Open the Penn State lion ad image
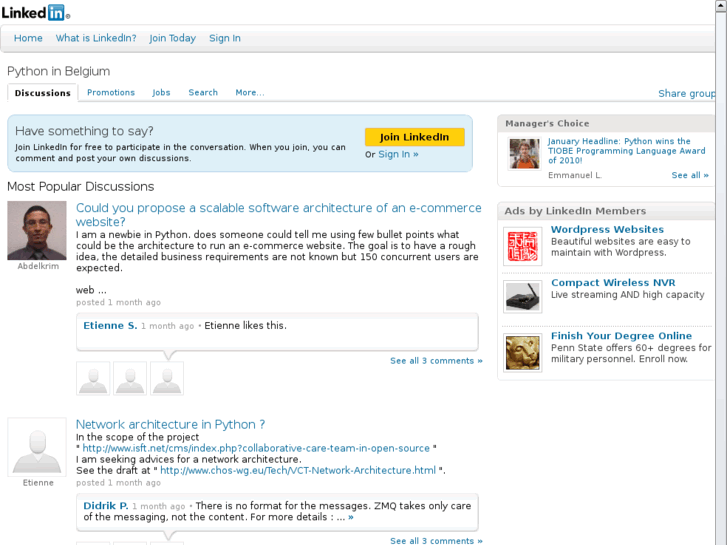 (523, 353)
